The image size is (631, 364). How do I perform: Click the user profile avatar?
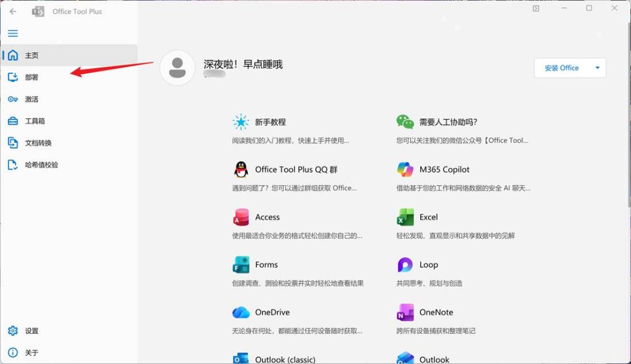(177, 67)
